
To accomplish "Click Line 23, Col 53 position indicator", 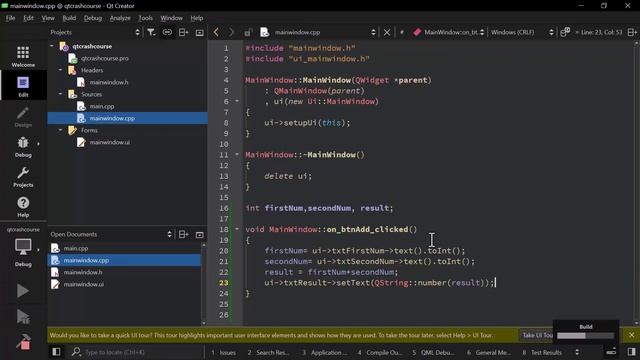I will [602, 32].
